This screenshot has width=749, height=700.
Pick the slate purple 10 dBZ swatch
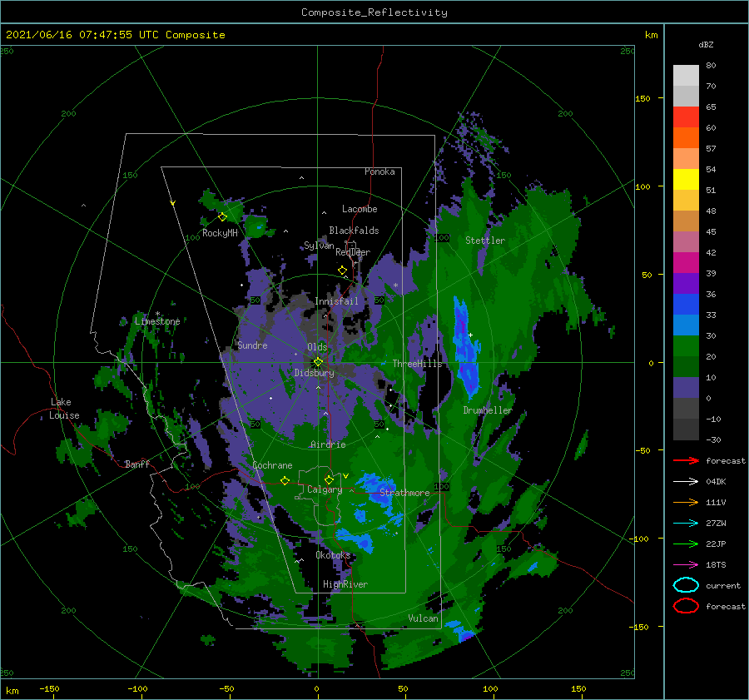[x=686, y=387]
